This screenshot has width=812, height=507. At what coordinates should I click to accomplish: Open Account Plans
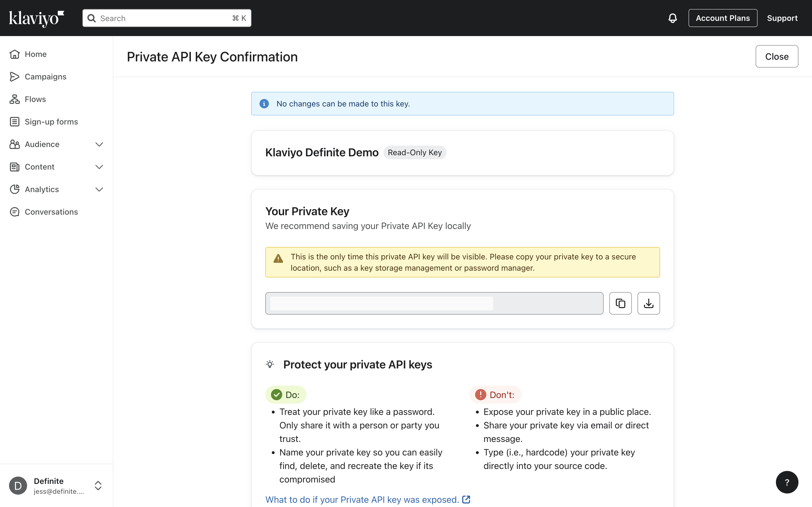pos(722,18)
